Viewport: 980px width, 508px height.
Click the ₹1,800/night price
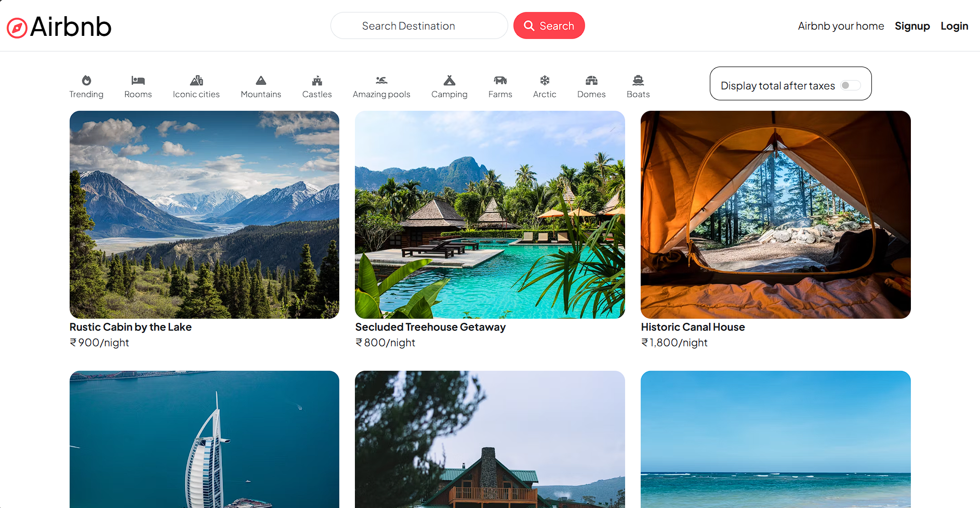pyautogui.click(x=674, y=343)
